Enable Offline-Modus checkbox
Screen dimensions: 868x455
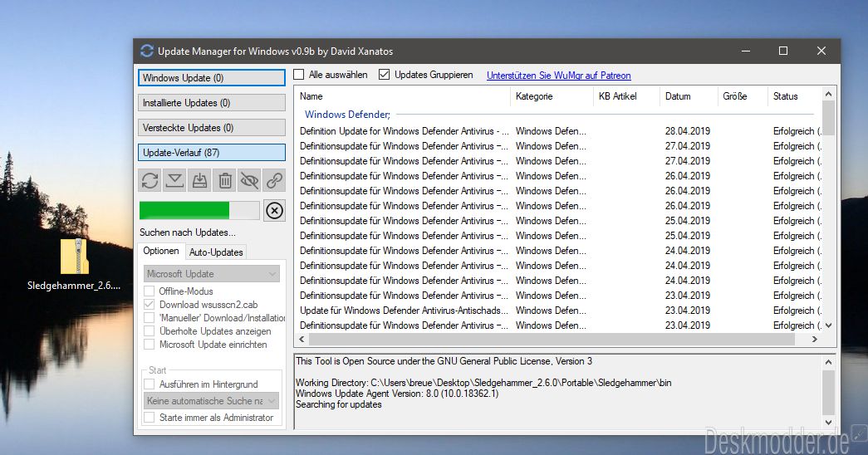coord(149,291)
